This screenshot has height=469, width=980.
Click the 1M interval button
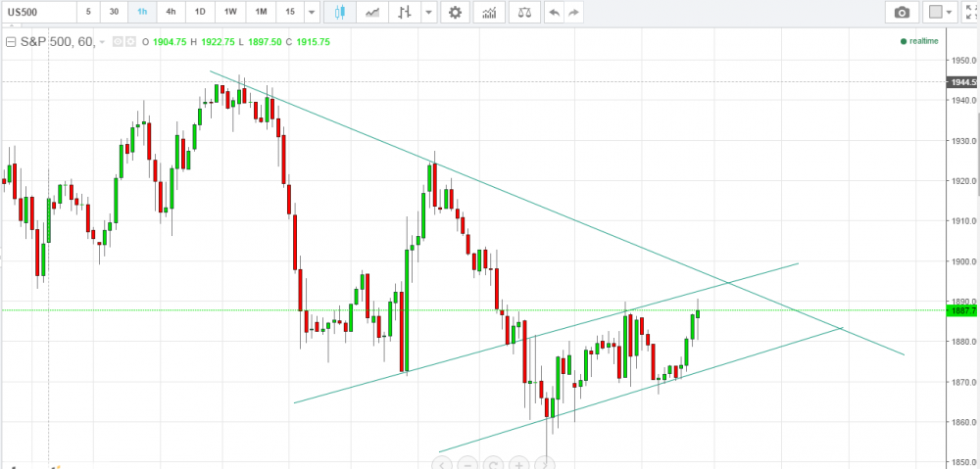[261, 12]
